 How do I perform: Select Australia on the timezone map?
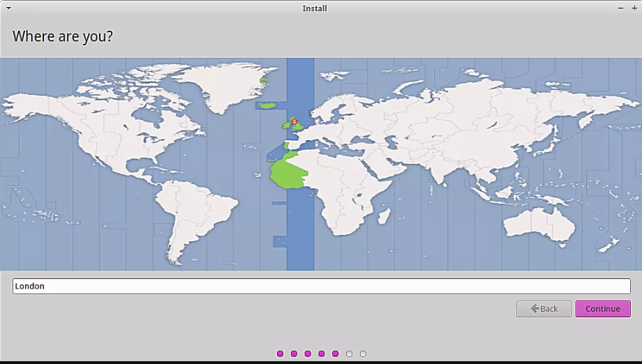click(539, 225)
